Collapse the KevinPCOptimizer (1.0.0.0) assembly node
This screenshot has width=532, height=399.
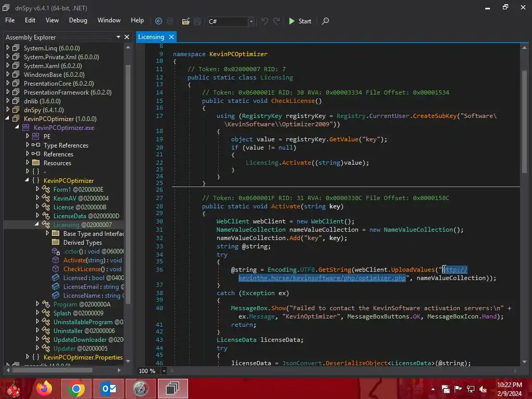click(x=7, y=118)
